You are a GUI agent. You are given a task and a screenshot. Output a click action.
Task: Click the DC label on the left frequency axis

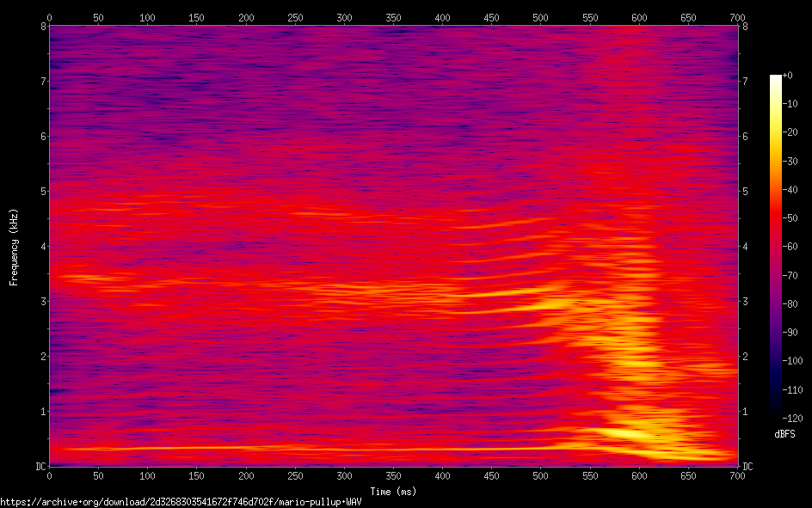tap(41, 466)
